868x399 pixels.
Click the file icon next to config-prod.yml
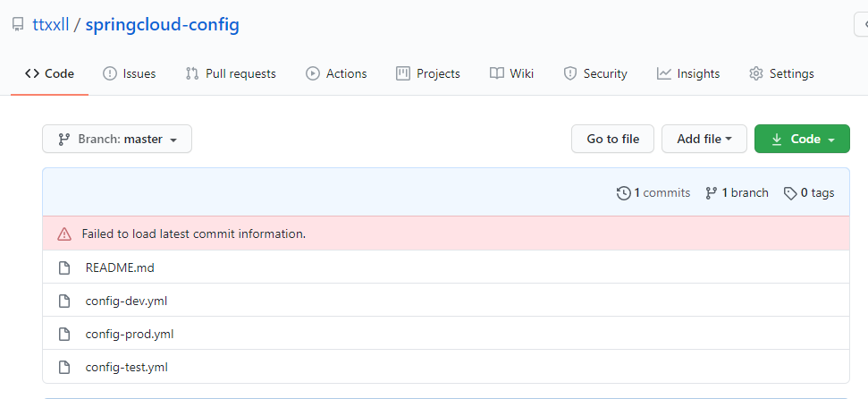(x=64, y=335)
